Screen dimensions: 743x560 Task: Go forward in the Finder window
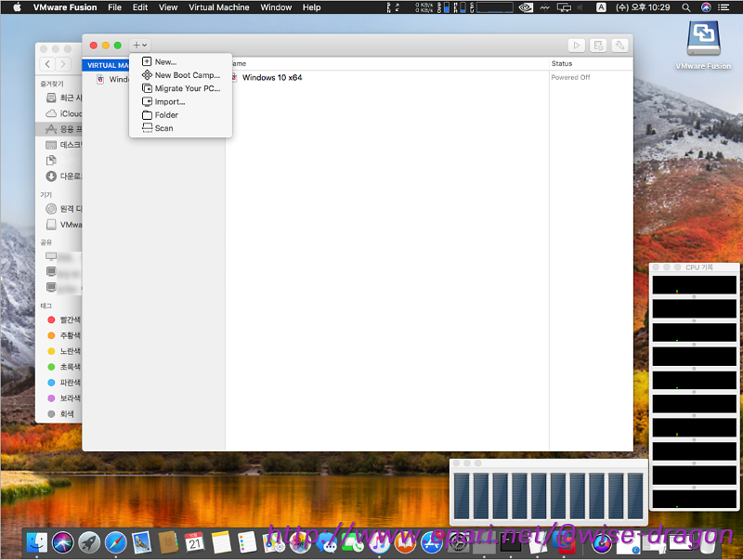63,63
